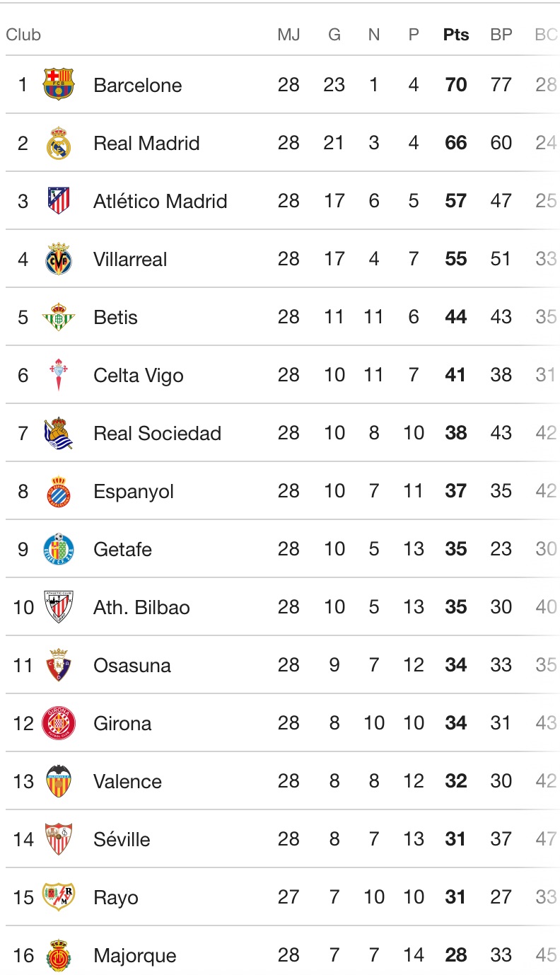
Task: Click the Club column header
Action: tap(23, 35)
